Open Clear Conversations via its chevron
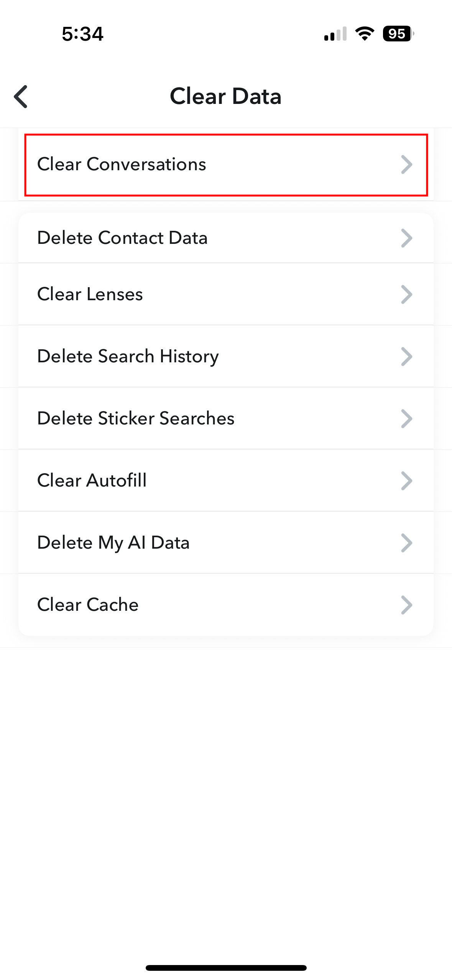Screen dimensions: 452x980 [407, 165]
